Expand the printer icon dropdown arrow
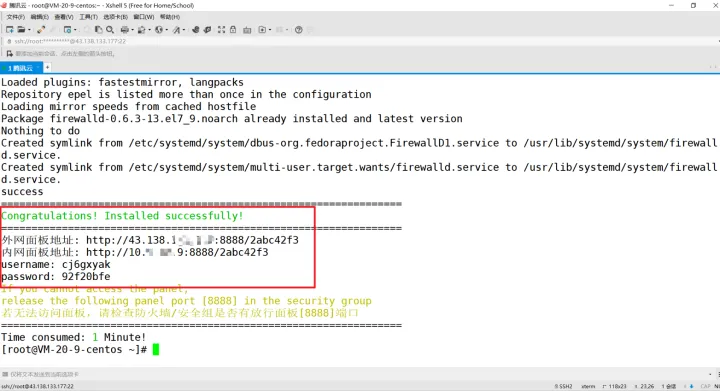Viewport: 720px width, 391px height. click(x=132, y=30)
